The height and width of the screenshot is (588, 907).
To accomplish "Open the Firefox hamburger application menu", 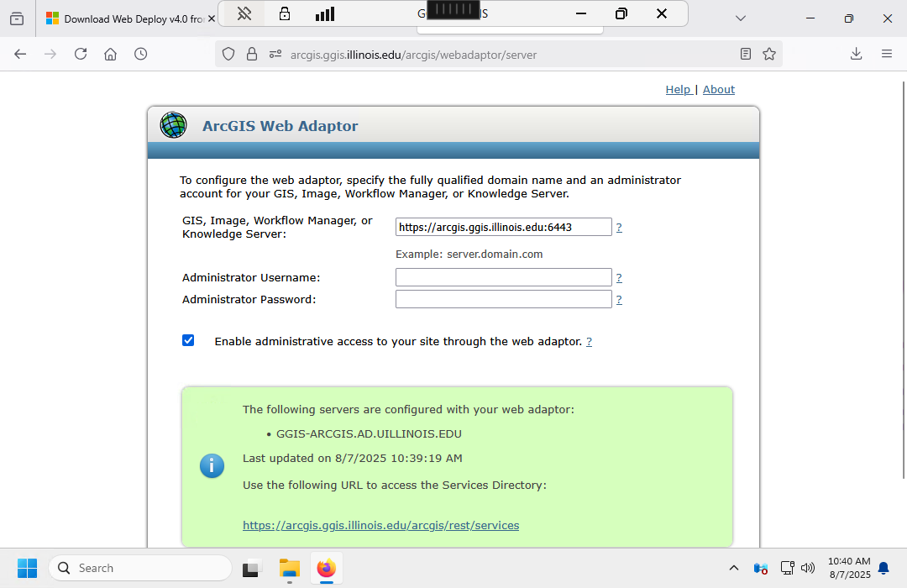I will click(887, 54).
